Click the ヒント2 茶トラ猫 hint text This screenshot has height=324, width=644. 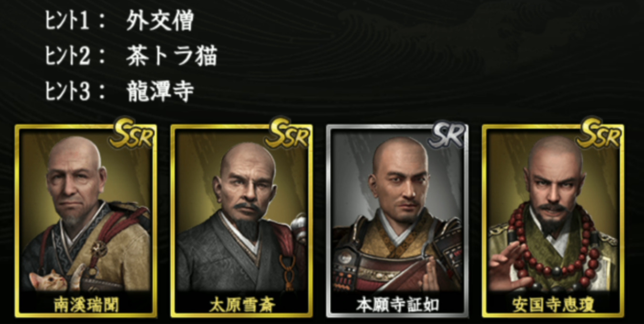pyautogui.click(x=131, y=57)
